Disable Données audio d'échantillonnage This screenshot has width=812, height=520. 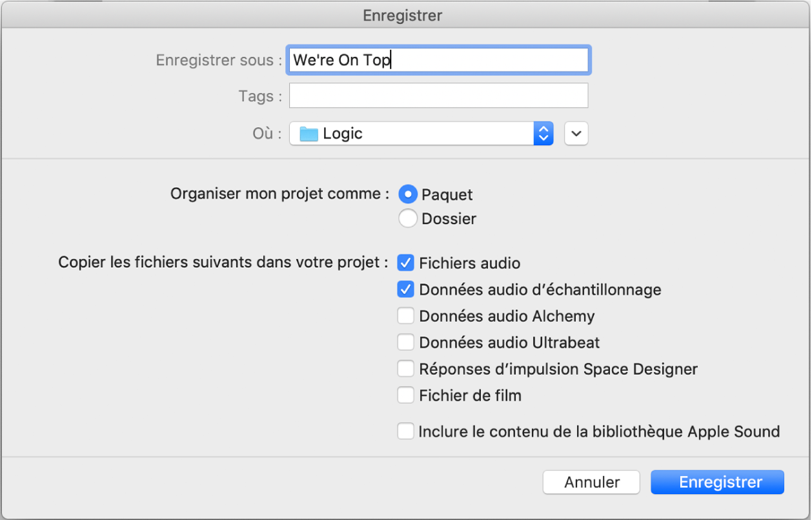(405, 290)
